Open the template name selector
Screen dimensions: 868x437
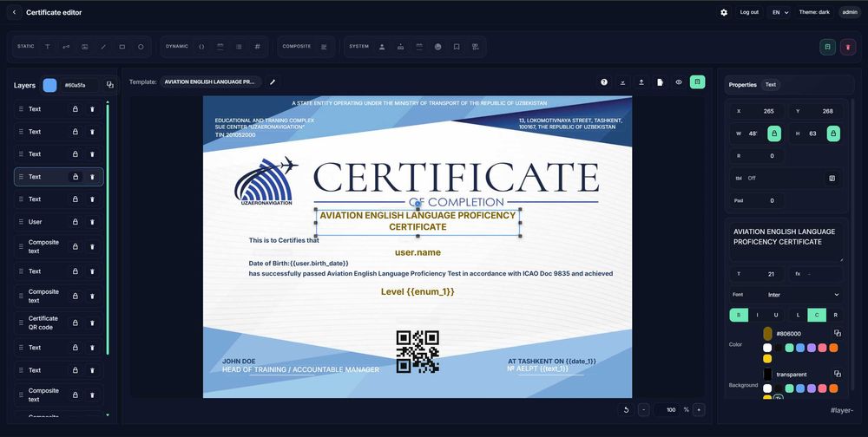pyautogui.click(x=211, y=82)
